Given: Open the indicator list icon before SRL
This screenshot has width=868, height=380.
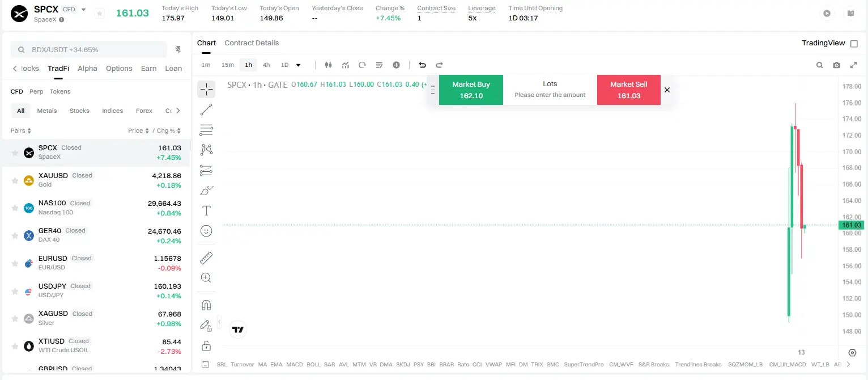Looking at the screenshot, I should click(x=205, y=364).
